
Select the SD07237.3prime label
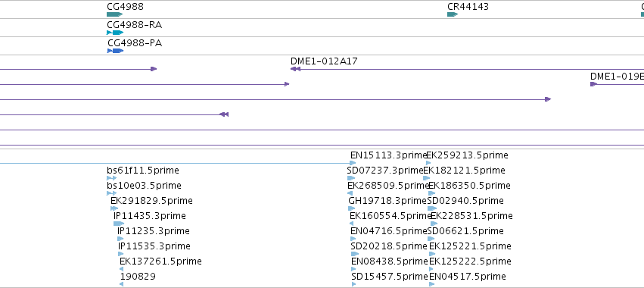385,171
